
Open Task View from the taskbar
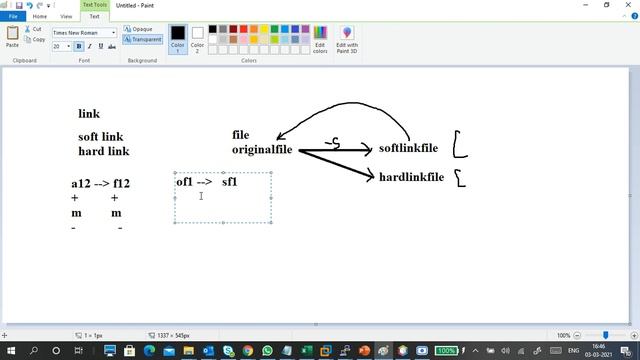click(x=78, y=351)
